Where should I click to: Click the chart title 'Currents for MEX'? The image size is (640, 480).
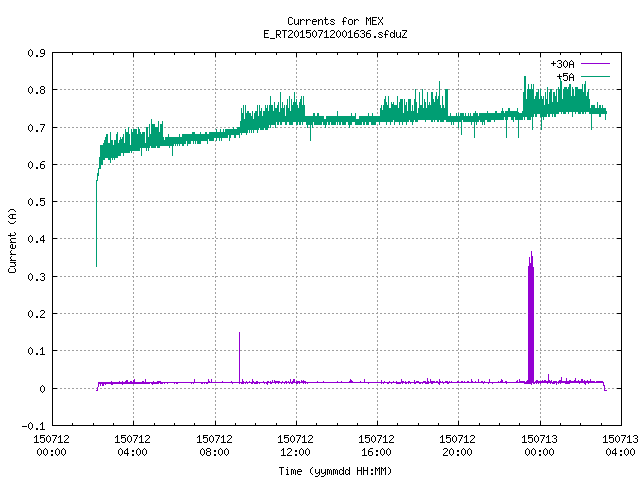[x=335, y=21]
